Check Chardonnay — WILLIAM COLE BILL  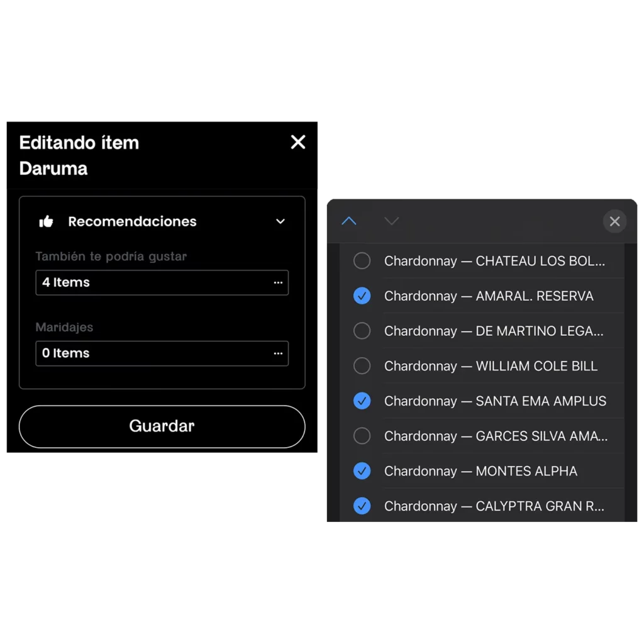coord(362,366)
